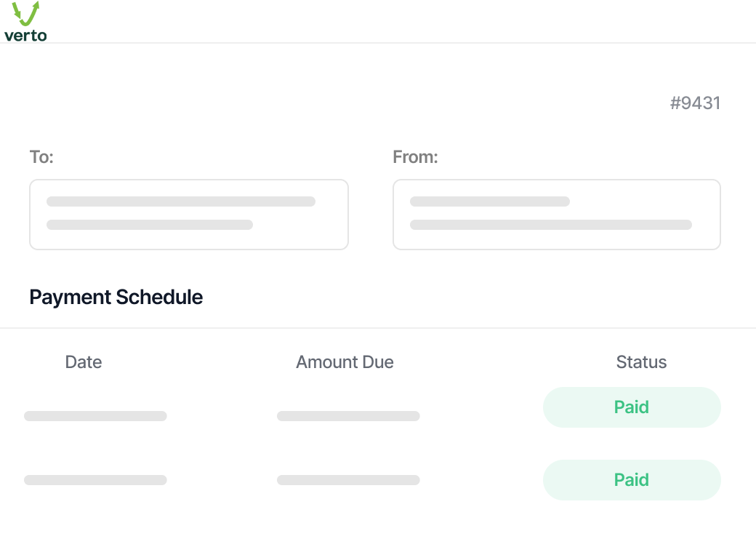Click the Status column header

pyautogui.click(x=641, y=362)
